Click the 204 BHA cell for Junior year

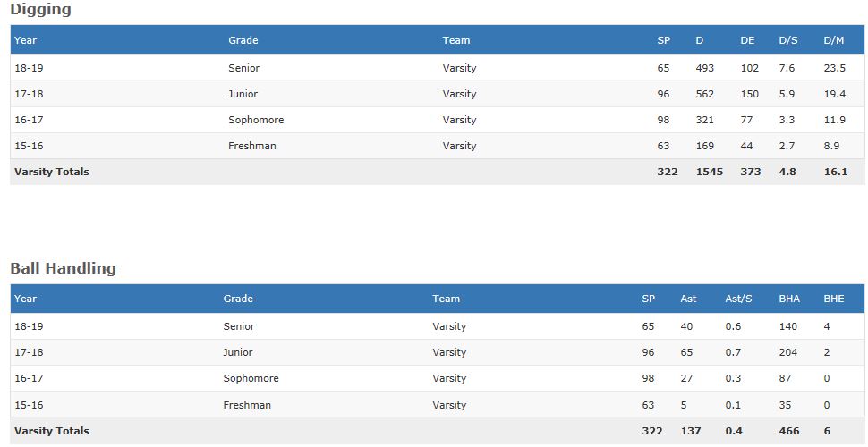tap(787, 352)
